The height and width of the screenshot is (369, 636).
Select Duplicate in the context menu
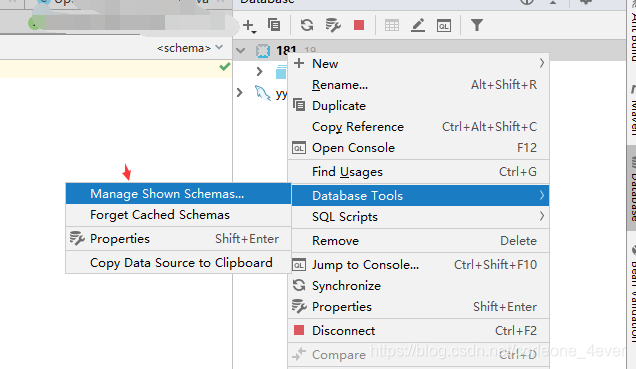(x=418, y=106)
